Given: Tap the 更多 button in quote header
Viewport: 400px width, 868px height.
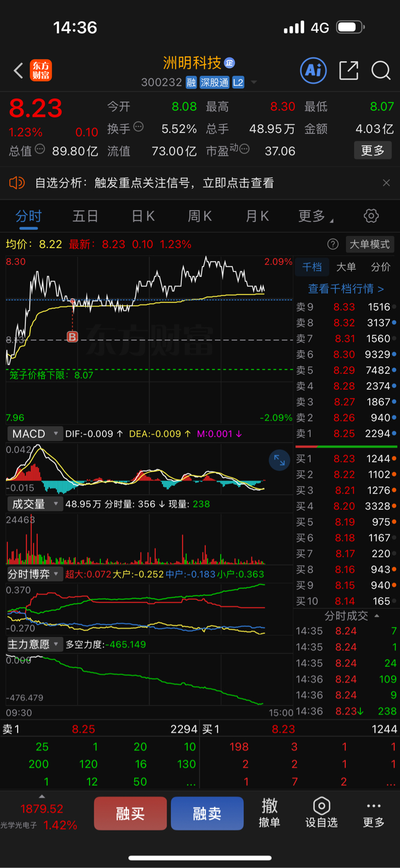Looking at the screenshot, I should click(x=373, y=151).
